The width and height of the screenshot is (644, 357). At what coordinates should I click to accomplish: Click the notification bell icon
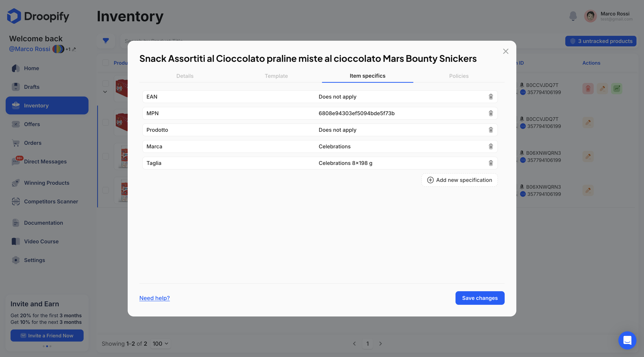coord(573,16)
